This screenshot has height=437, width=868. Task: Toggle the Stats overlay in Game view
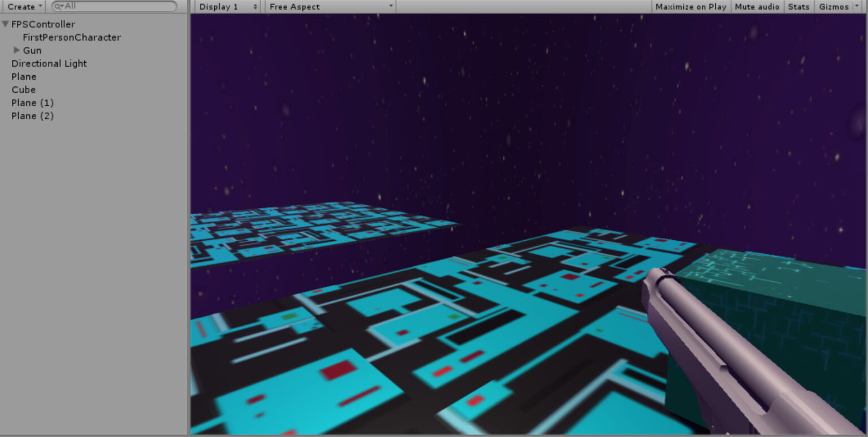click(798, 6)
